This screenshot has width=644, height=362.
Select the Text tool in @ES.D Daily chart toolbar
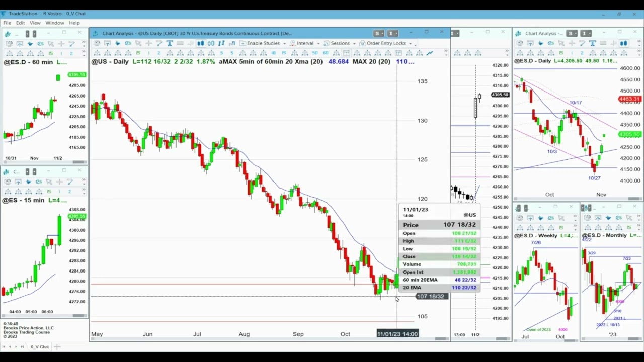click(x=593, y=43)
